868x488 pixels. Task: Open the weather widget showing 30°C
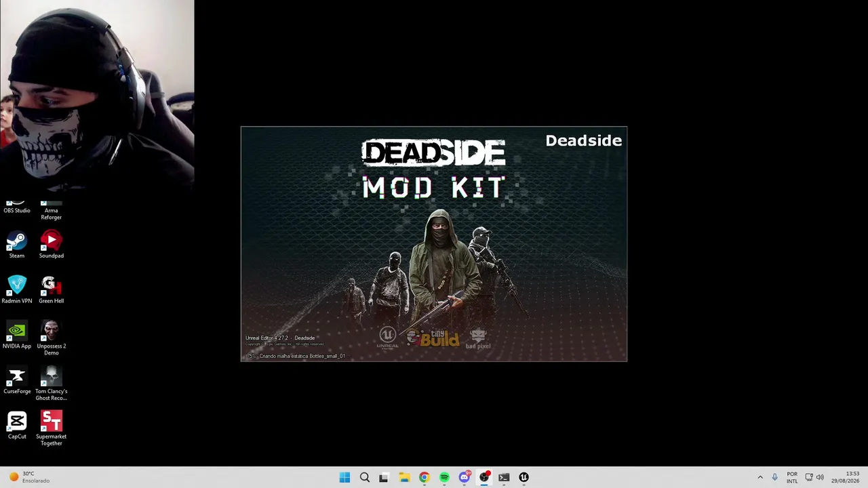pyautogui.click(x=29, y=477)
